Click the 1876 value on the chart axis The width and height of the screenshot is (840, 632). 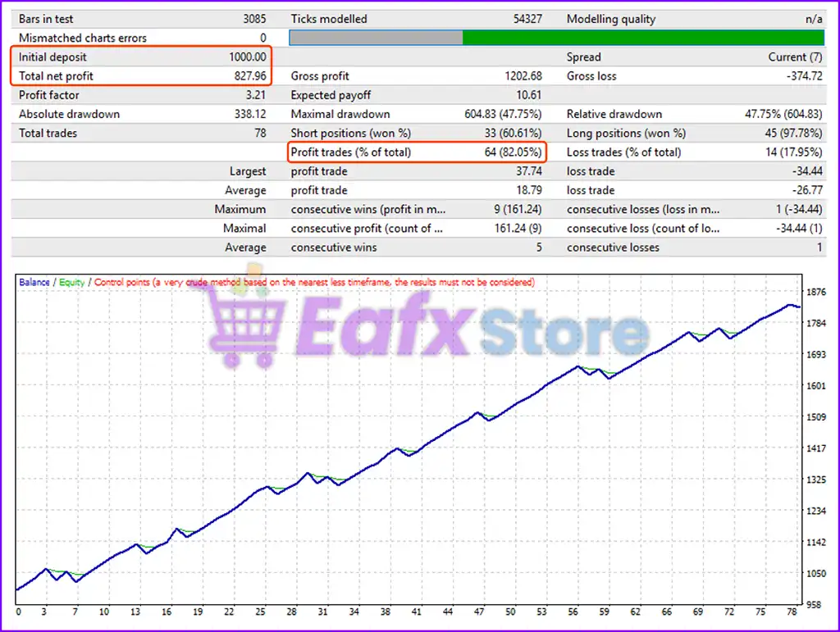816,292
